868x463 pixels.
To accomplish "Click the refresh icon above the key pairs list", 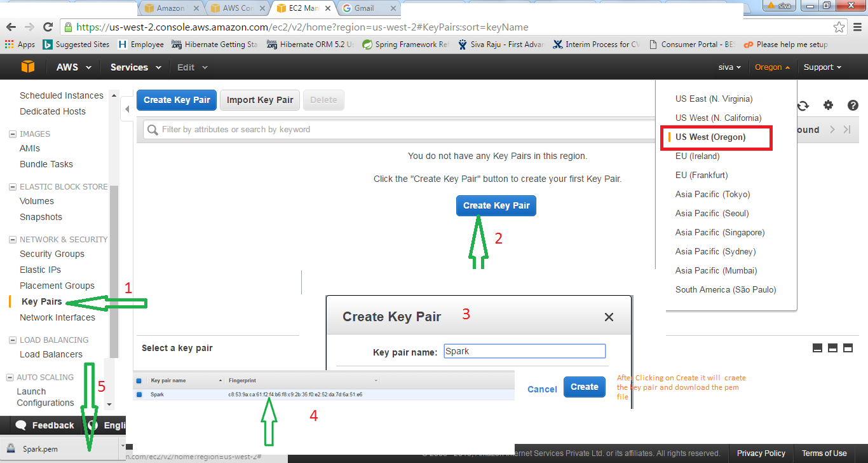I will (803, 105).
